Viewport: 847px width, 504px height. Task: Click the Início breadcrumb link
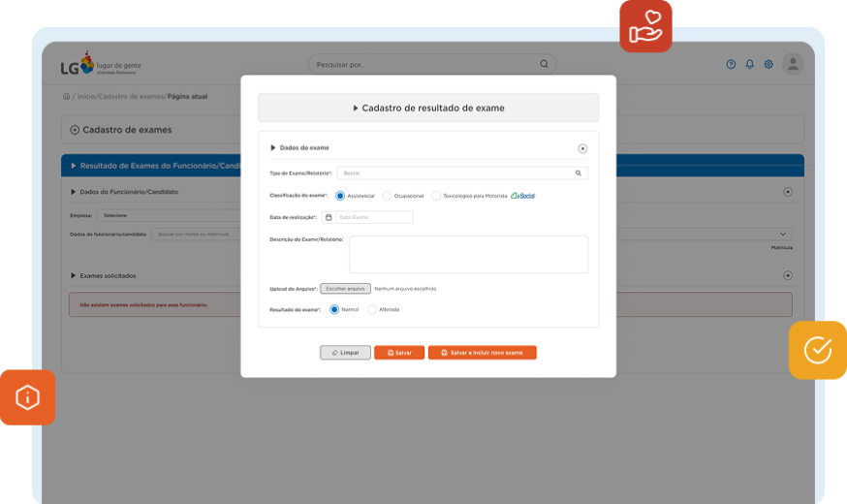click(84, 97)
